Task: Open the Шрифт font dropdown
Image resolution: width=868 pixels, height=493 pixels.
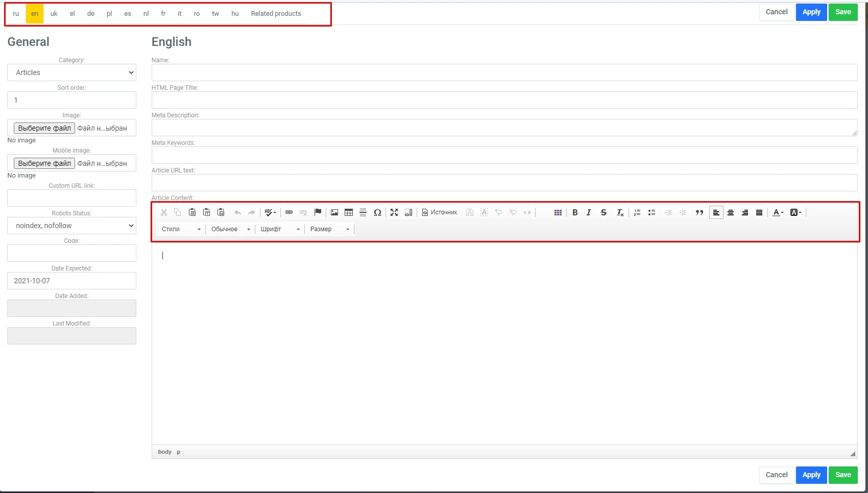Action: point(279,229)
